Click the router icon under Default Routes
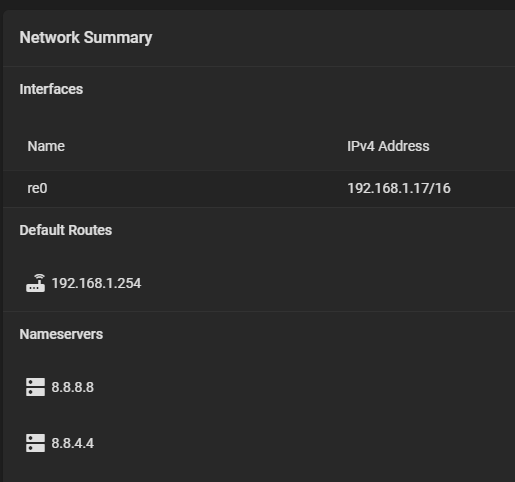This screenshot has width=515, height=482. [x=36, y=283]
